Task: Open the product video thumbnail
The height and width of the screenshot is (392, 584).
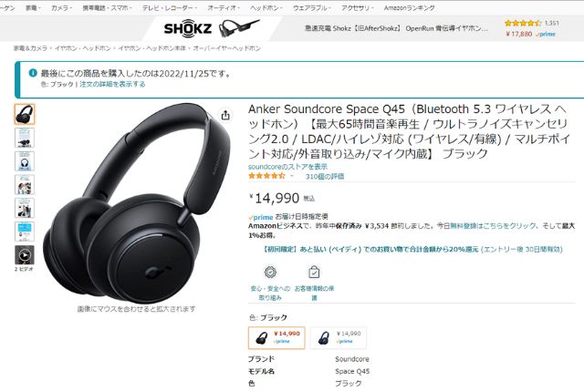Action: pyautogui.click(x=25, y=255)
